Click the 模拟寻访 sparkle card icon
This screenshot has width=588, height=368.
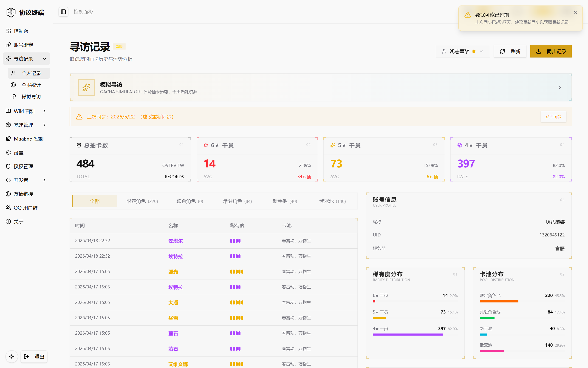click(x=86, y=87)
